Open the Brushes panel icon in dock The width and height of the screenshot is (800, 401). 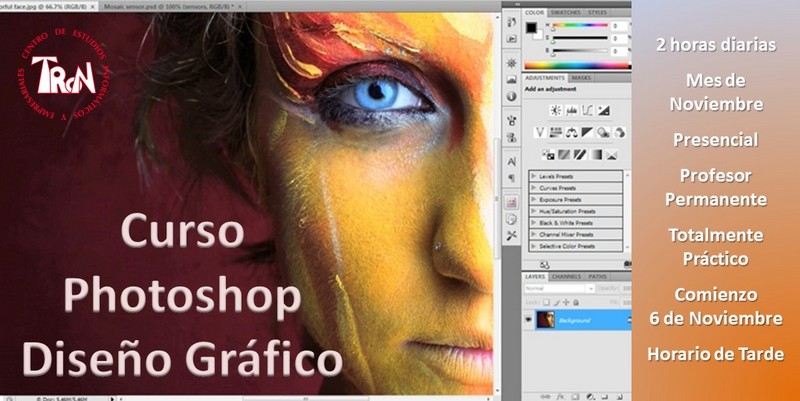[x=512, y=120]
